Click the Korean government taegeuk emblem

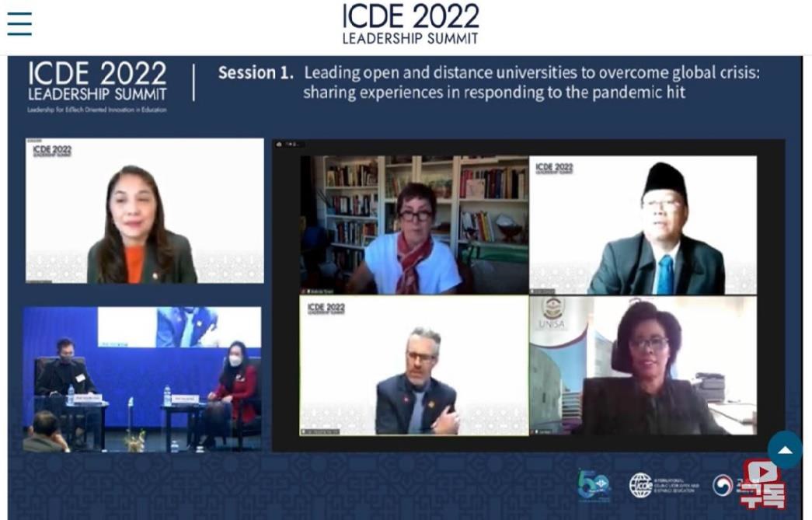click(x=723, y=486)
